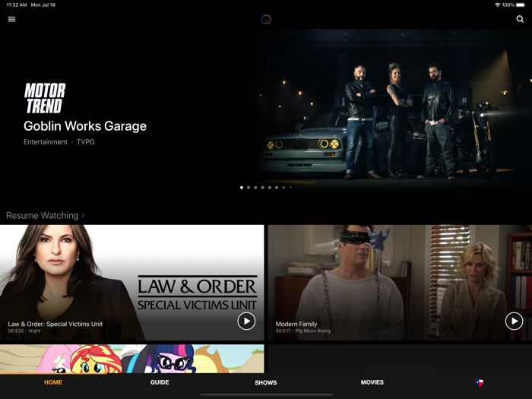Tap the 'S8:E17 - Pig Moon Rising' text
The width and height of the screenshot is (532, 399).
[x=303, y=331]
